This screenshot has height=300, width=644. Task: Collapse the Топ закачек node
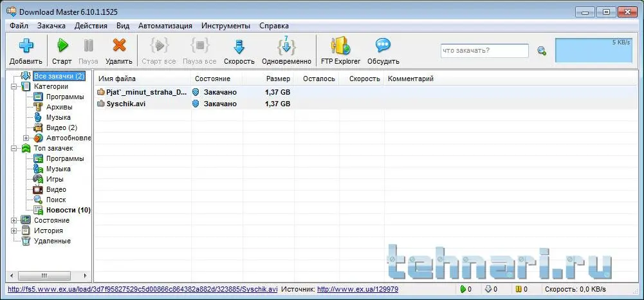(x=14, y=148)
